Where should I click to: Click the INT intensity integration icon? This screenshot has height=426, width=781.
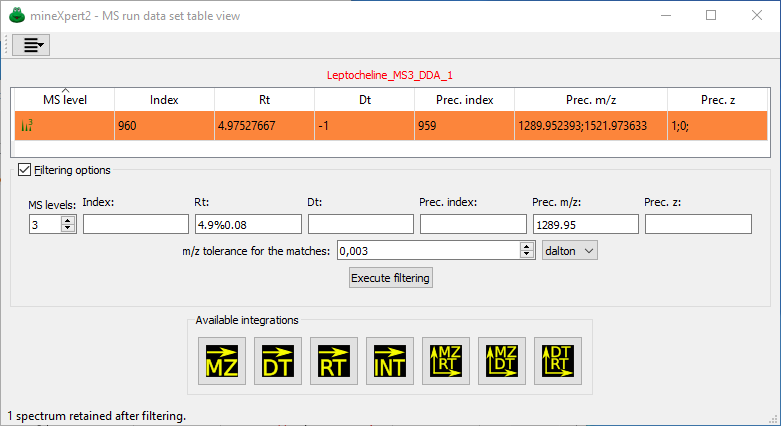point(390,358)
